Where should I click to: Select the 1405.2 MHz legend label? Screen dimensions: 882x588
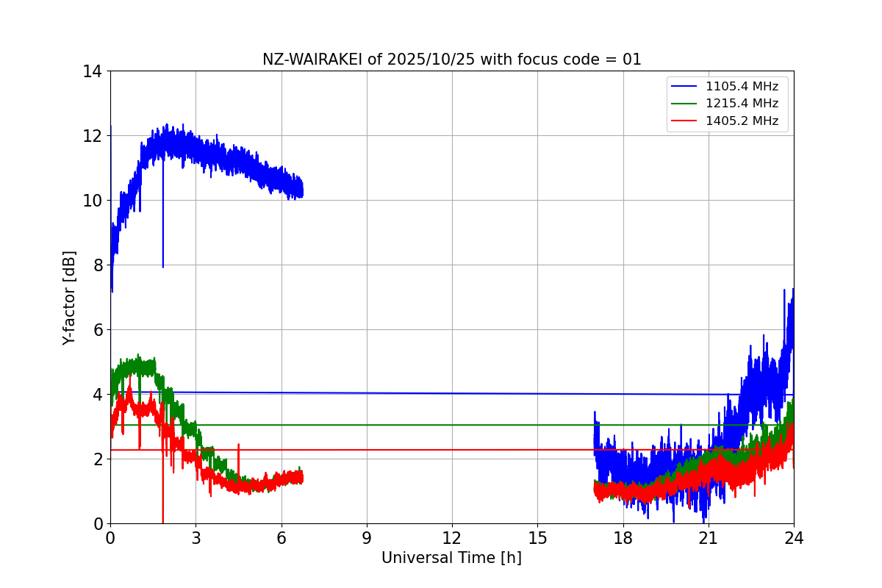742,121
